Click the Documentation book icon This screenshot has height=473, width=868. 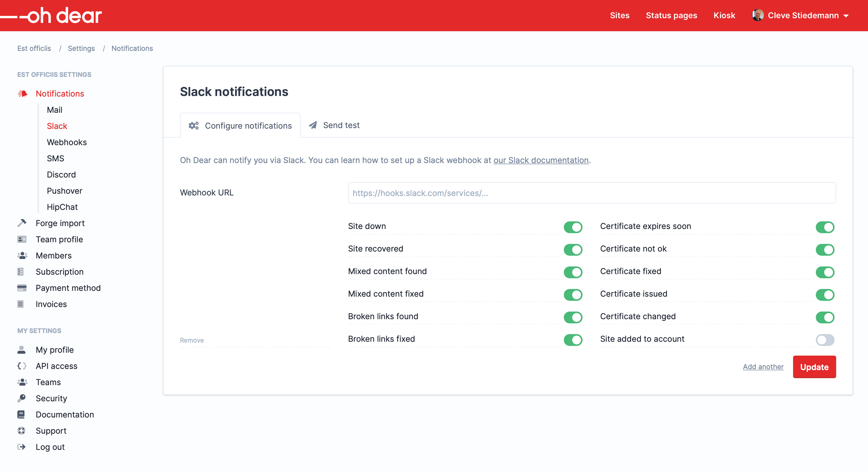coord(21,414)
